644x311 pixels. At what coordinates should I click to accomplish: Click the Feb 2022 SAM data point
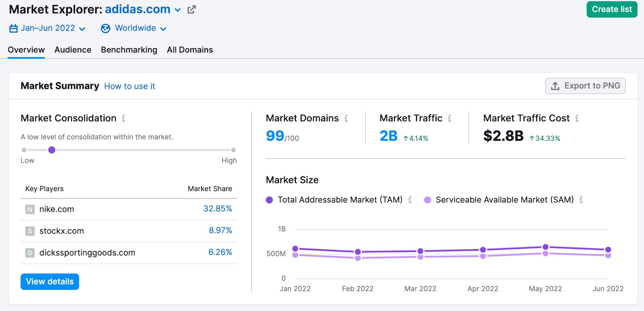click(358, 258)
